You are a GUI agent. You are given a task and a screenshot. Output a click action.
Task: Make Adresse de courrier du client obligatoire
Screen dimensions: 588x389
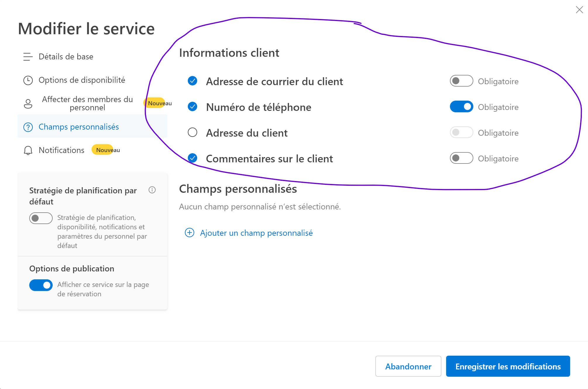pyautogui.click(x=461, y=81)
